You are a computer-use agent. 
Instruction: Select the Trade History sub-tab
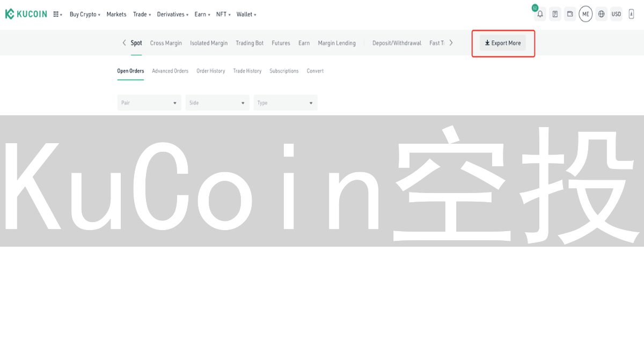[247, 71]
